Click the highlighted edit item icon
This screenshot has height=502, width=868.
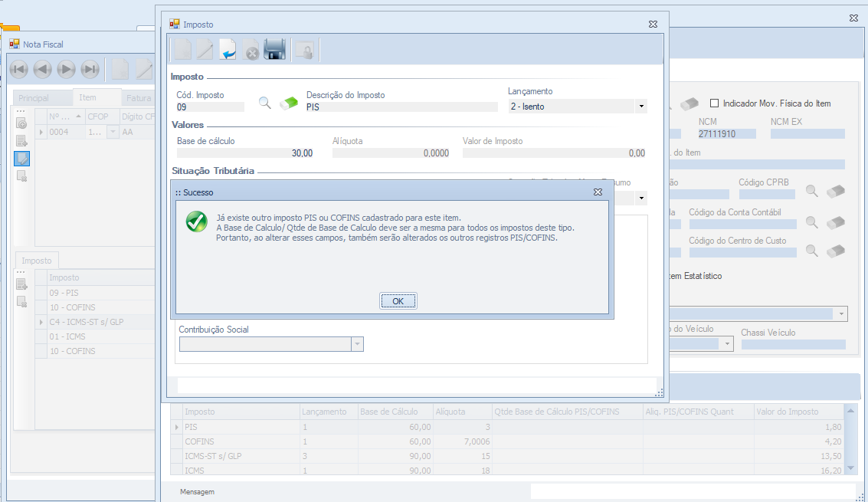click(22, 159)
